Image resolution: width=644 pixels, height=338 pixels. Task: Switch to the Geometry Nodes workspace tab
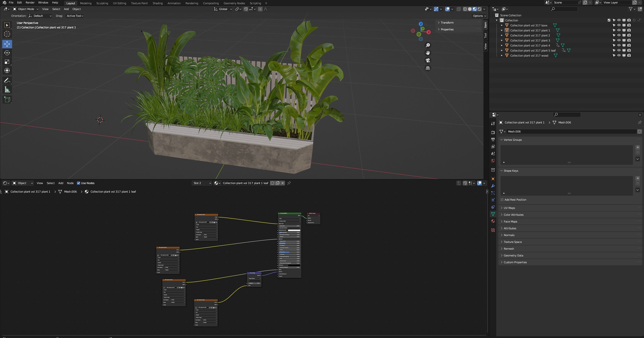[234, 3]
